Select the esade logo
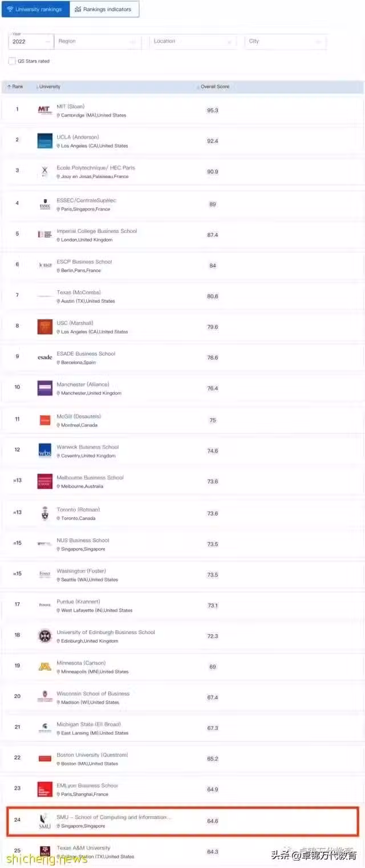The height and width of the screenshot is (868, 365). pos(44,358)
